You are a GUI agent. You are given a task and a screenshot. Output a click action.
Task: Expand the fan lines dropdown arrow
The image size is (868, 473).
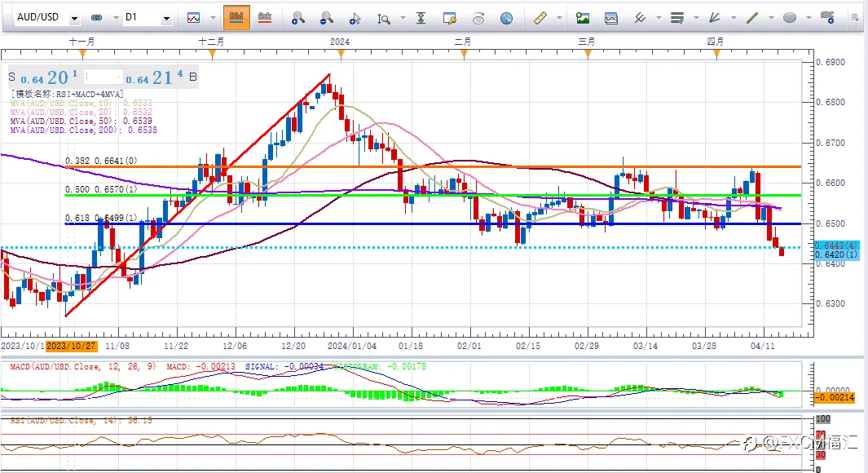[734, 18]
